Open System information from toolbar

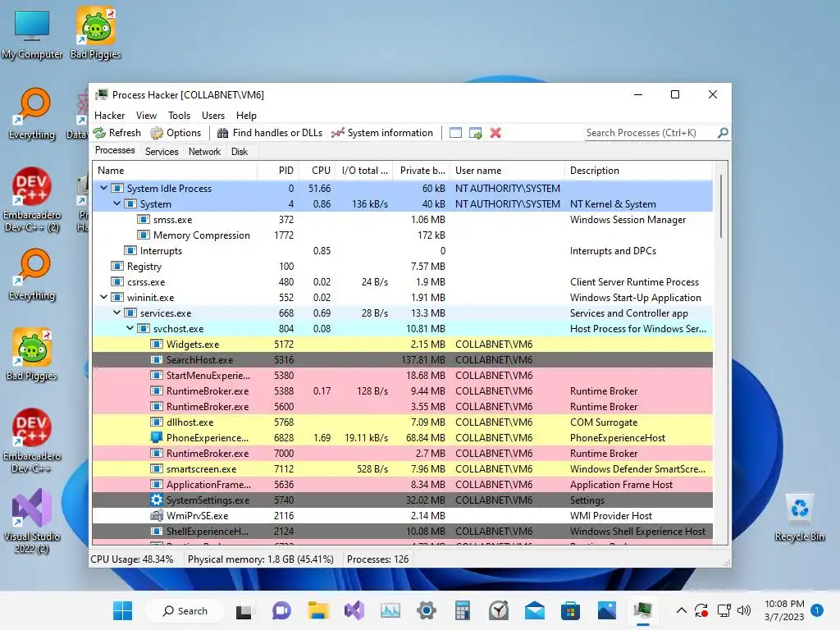pos(382,133)
